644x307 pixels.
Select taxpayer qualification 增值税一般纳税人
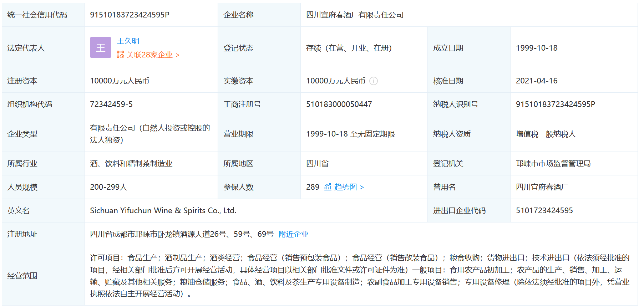click(x=546, y=134)
